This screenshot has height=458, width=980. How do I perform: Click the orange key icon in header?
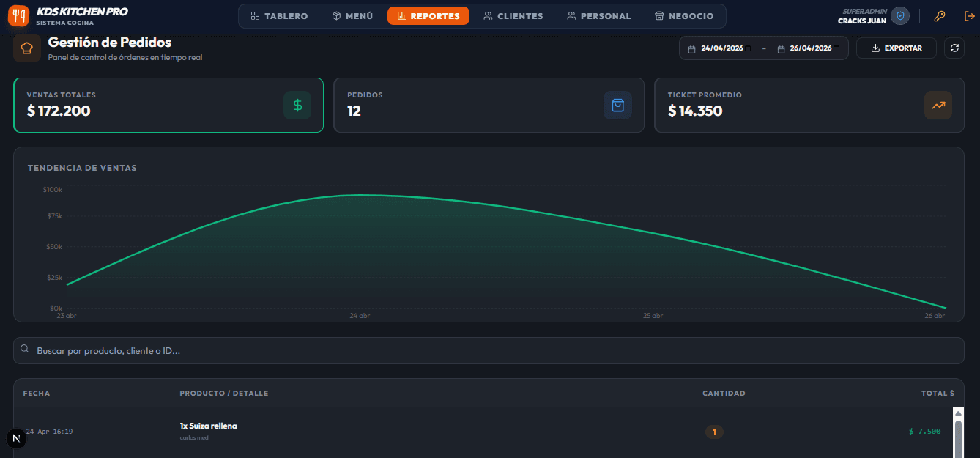[x=940, y=16]
